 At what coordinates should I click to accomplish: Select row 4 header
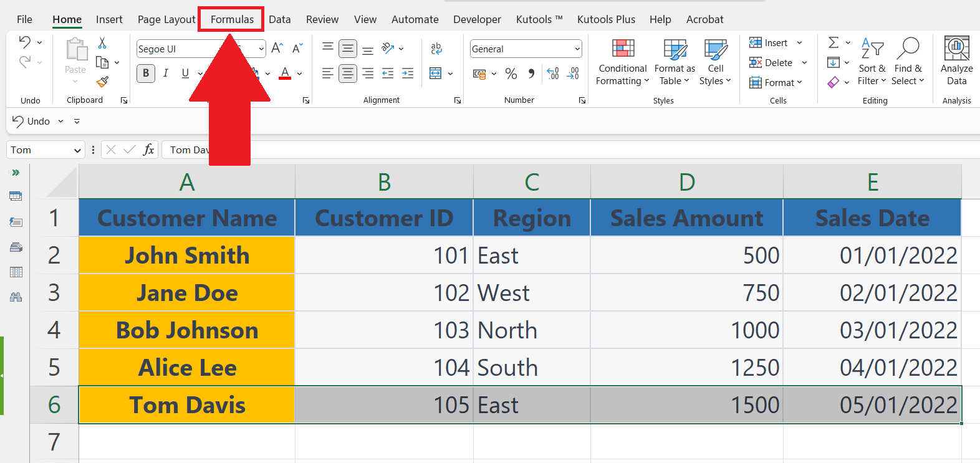(x=54, y=330)
